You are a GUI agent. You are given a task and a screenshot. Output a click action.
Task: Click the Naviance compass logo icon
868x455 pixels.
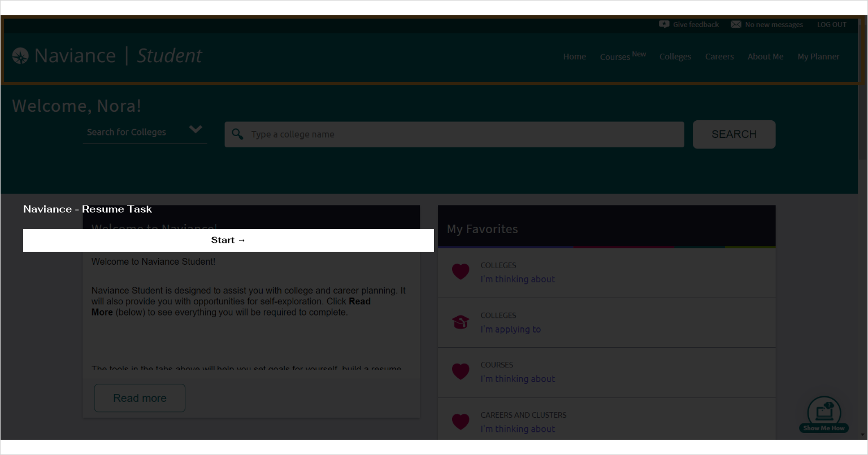click(x=20, y=56)
